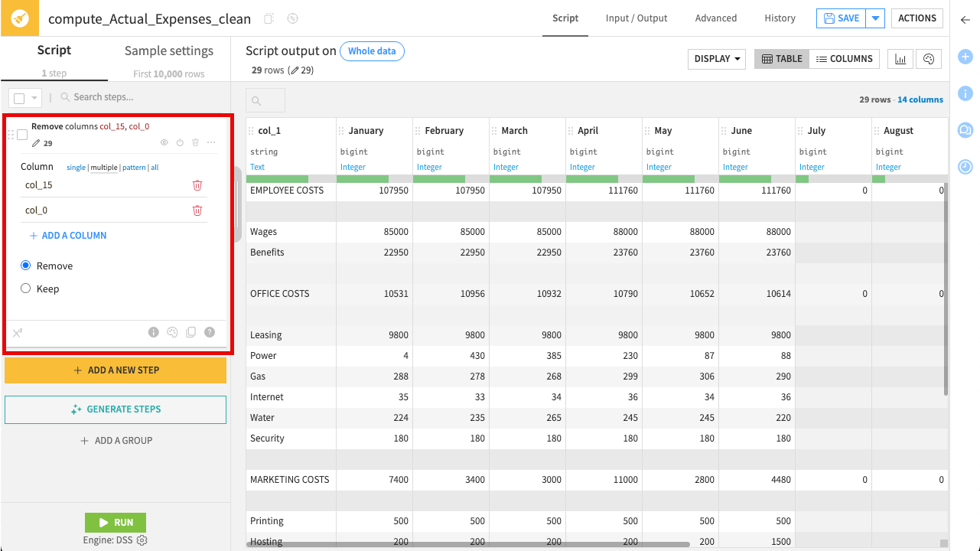Viewport: 980px width, 551px height.
Task: Switch to the Input / Output tab
Action: click(636, 18)
